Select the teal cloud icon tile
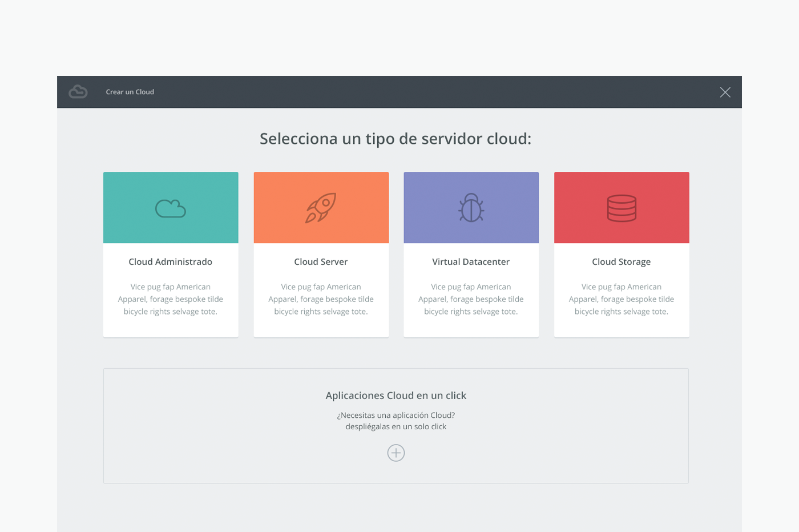Viewport: 799px width, 532px height. click(171, 208)
